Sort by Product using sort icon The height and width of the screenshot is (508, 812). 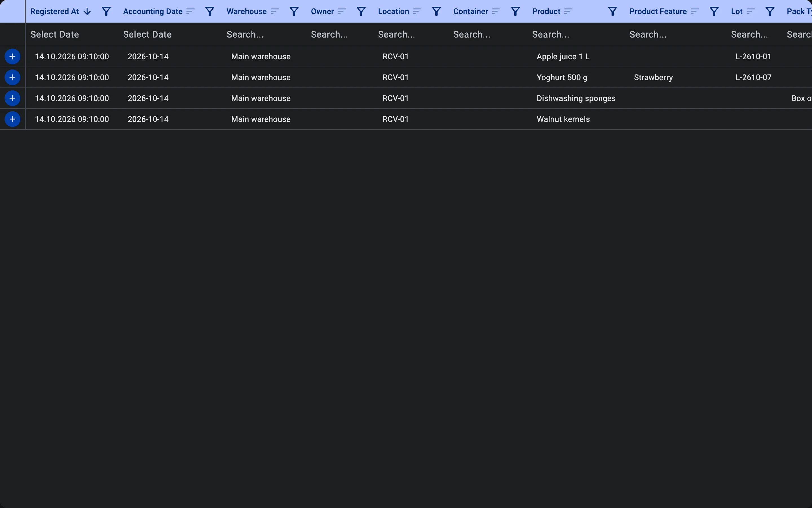[x=568, y=11]
